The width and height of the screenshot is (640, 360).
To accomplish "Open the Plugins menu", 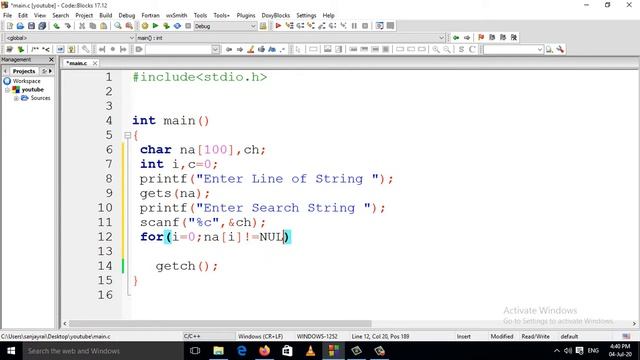I will pyautogui.click(x=246, y=16).
